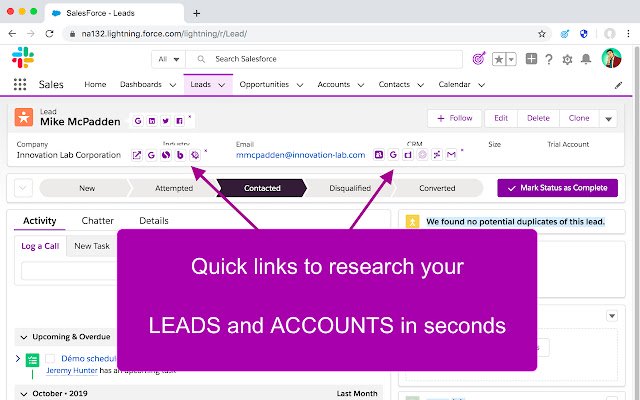640x400 pixels.
Task: Open the LinkedIn quick link for Mike McPadden
Action: tap(152, 121)
